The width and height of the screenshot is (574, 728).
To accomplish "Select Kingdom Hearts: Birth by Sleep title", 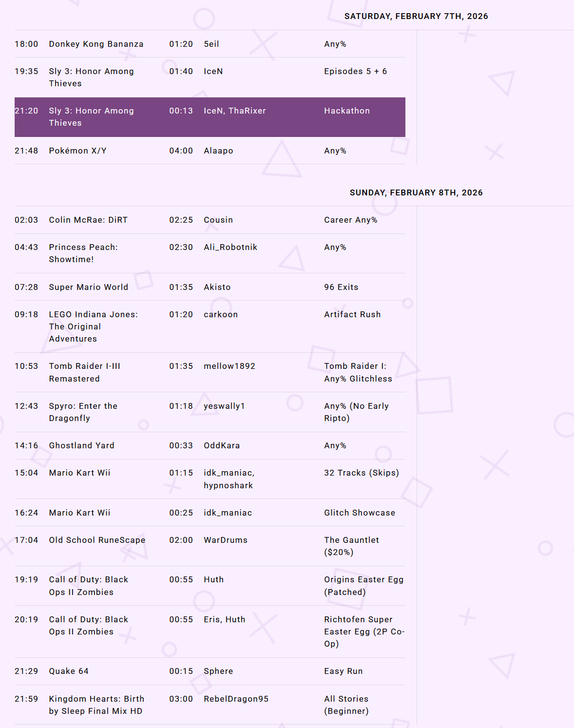I will 96,705.
